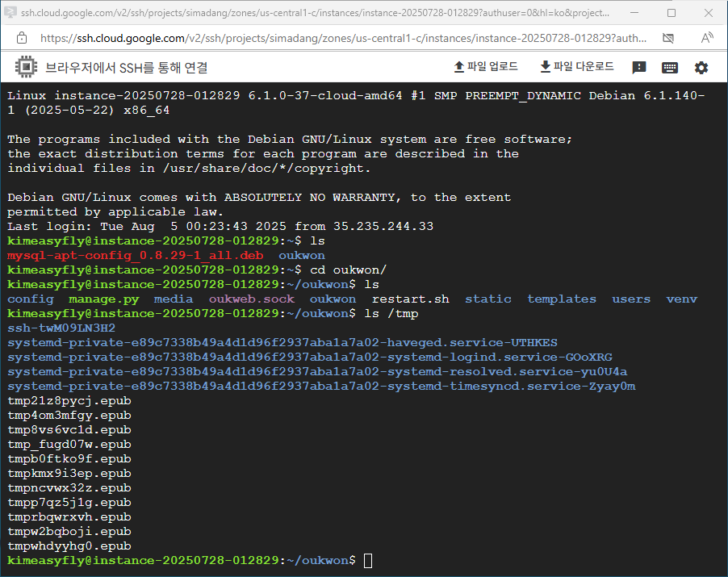The height and width of the screenshot is (577, 728).
Task: Open the SSH settings gear icon
Action: [x=701, y=68]
